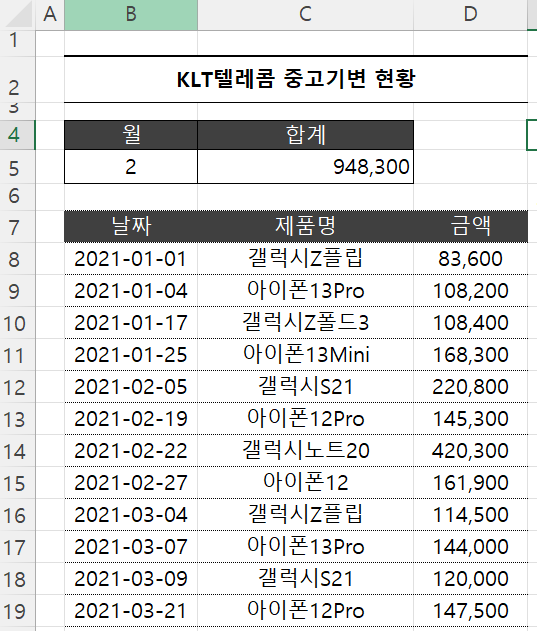The image size is (537, 631).
Task: Select date cell 2021-03-21
Action: tap(131, 610)
